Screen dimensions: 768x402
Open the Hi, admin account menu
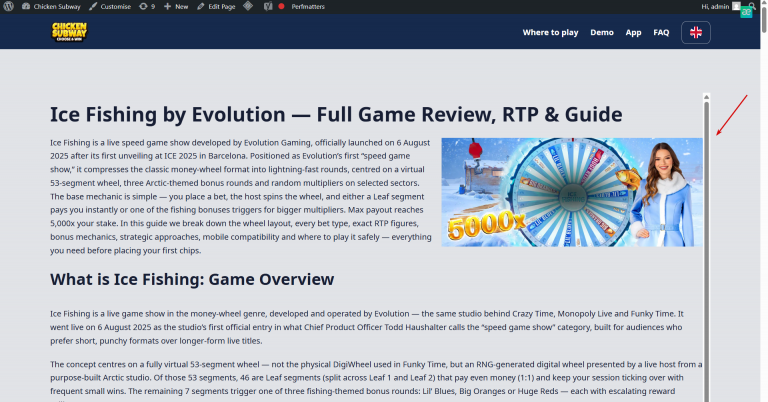point(715,6)
